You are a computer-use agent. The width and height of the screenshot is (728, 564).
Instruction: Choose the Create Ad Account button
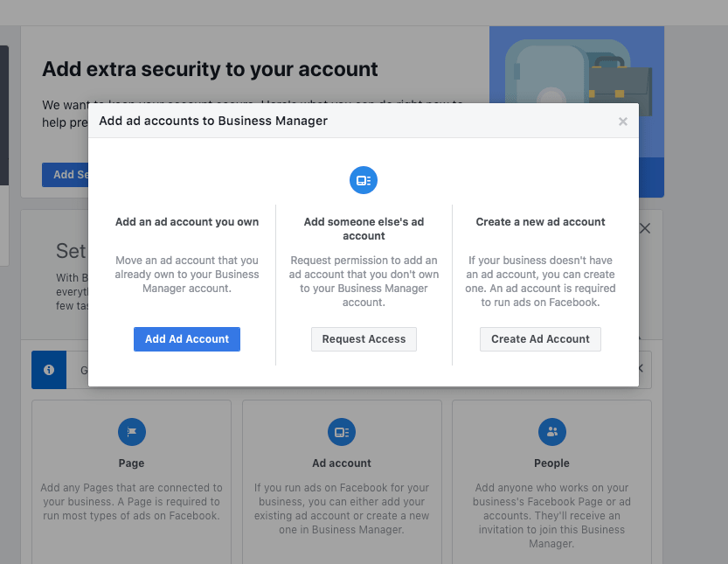pos(540,339)
